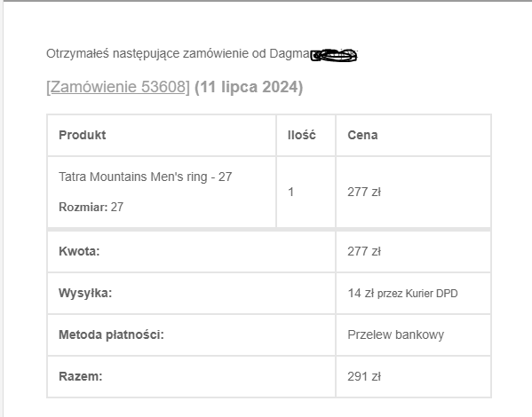Click the Przelew bankowy payment method
This screenshot has height=417, width=532.
[x=395, y=334]
